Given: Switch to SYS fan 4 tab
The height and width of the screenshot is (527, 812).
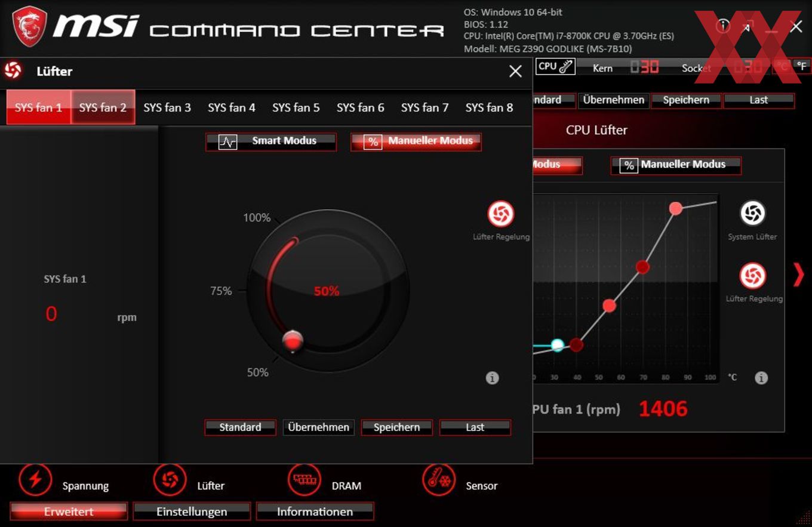Looking at the screenshot, I should tap(232, 107).
